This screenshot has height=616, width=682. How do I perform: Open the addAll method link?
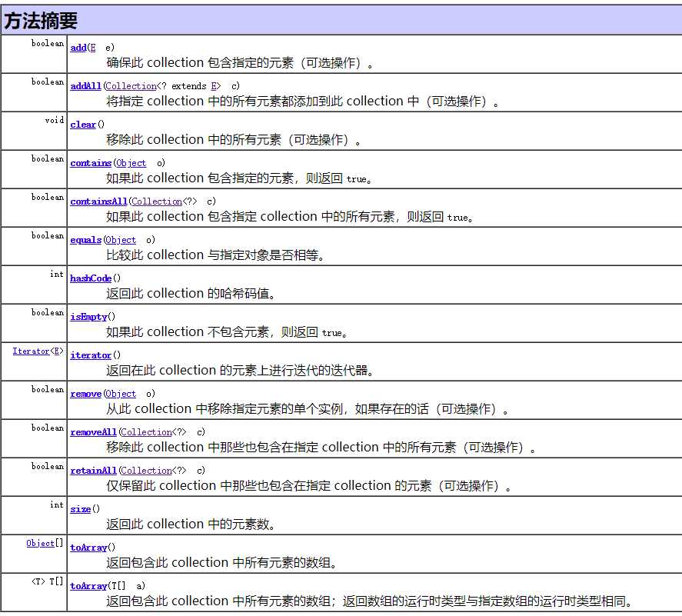[85, 86]
